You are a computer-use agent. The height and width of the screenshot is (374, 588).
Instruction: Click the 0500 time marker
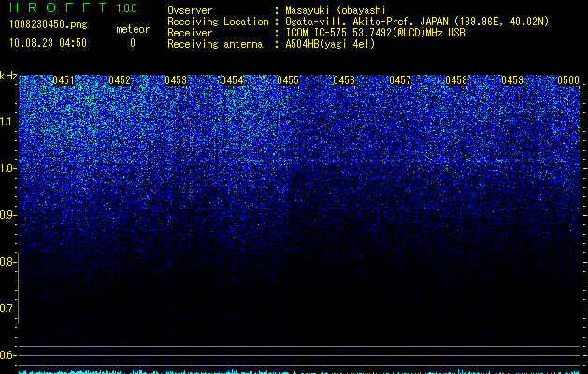tap(568, 80)
